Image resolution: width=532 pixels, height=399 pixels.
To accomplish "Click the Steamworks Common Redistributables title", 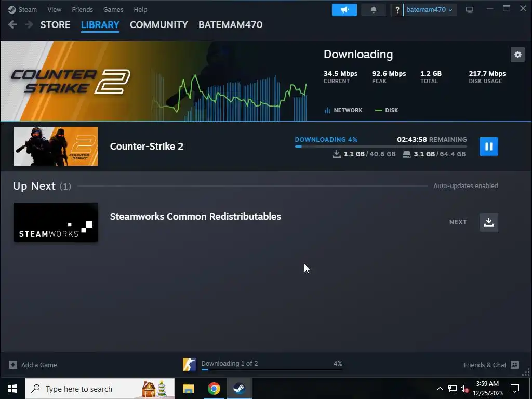I will click(x=195, y=217).
